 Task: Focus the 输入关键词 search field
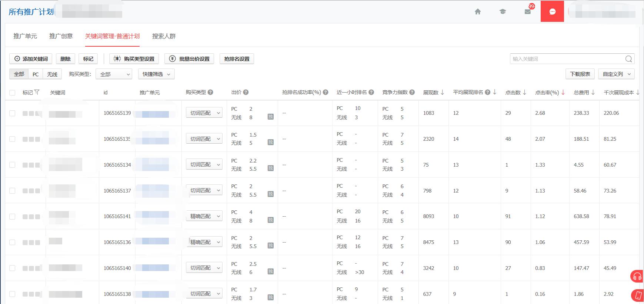pyautogui.click(x=567, y=59)
